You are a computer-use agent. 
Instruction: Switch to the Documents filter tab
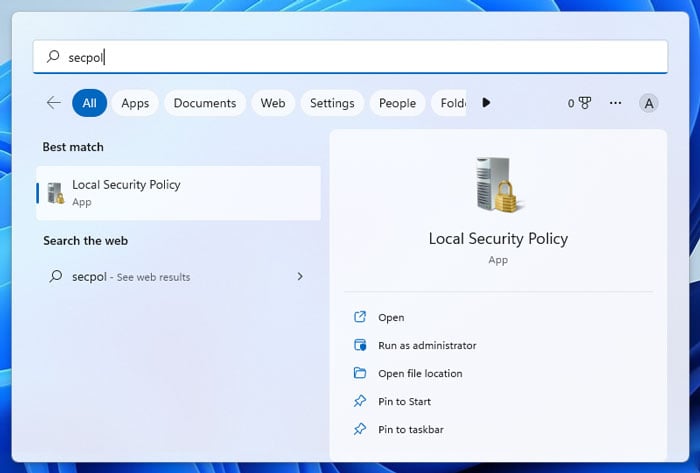205,103
